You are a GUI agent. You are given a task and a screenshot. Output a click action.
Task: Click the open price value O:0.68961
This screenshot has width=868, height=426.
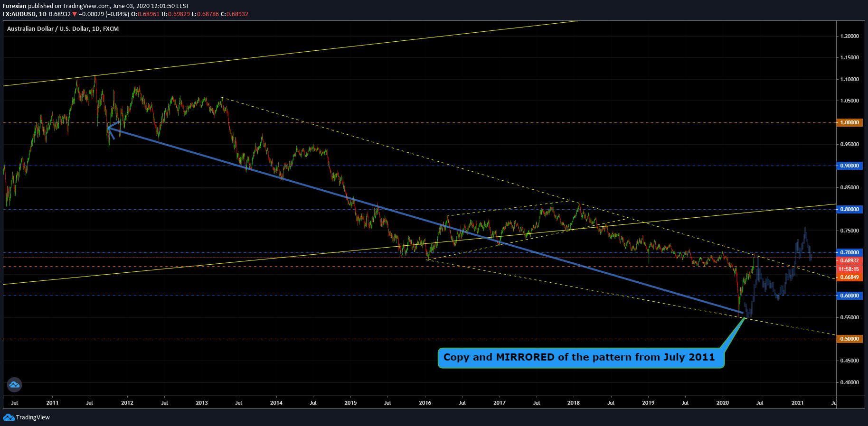pos(145,14)
